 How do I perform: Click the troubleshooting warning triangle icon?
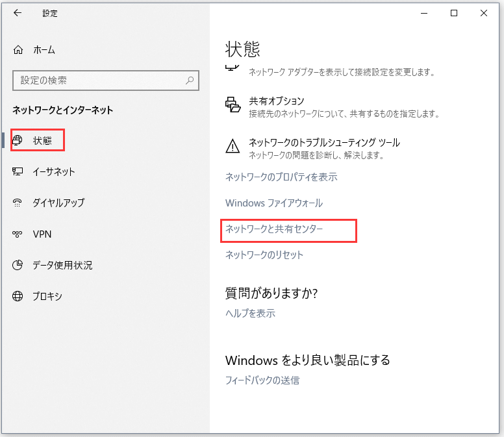233,146
